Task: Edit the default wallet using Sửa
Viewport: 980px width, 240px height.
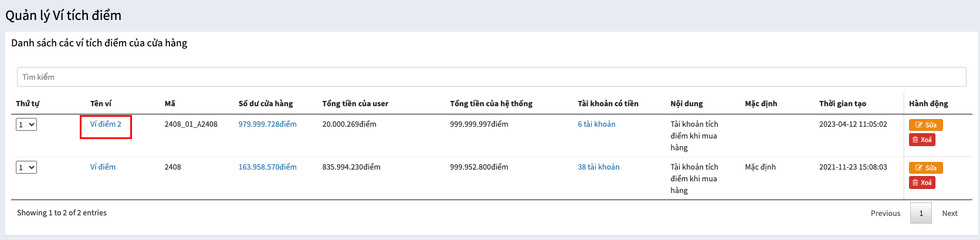Action: (925, 168)
